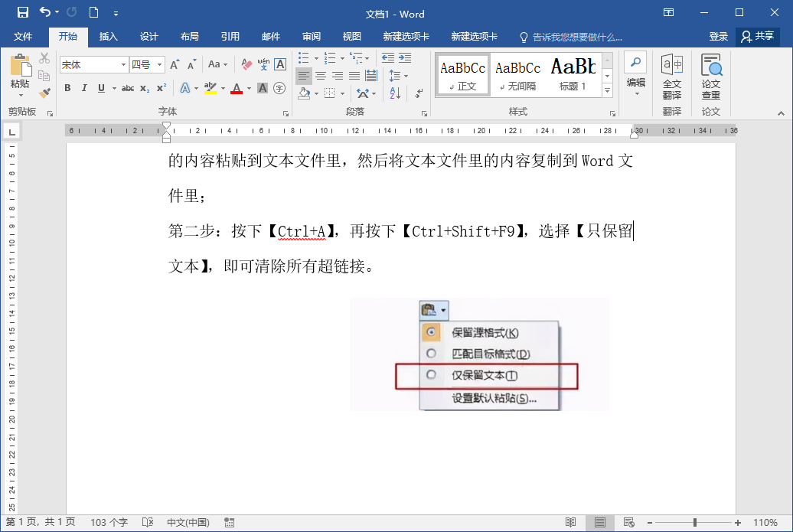The height and width of the screenshot is (532, 793).
Task: Open the phonetic guide (wén) tool
Action: click(263, 64)
